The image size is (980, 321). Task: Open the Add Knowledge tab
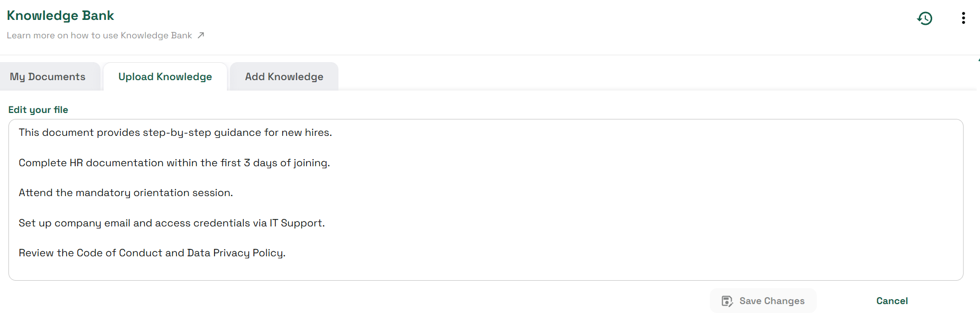[x=284, y=77]
